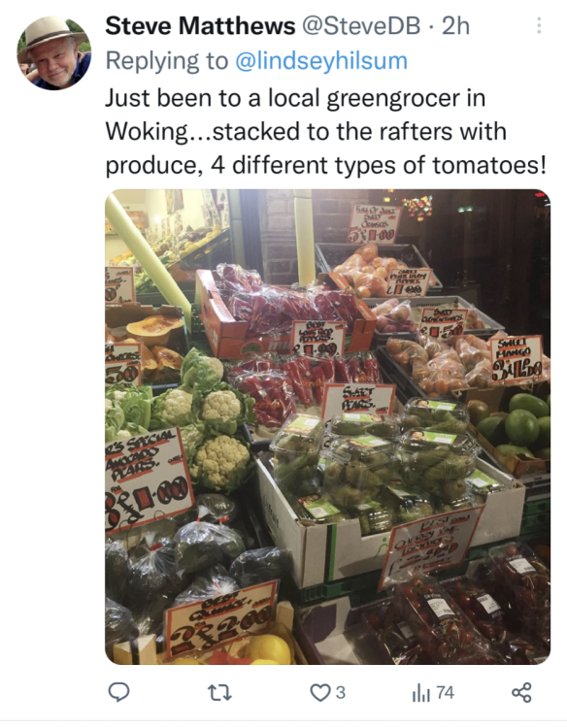
Task: Click the tweet text about Woking greengrocer
Action: coord(326,131)
